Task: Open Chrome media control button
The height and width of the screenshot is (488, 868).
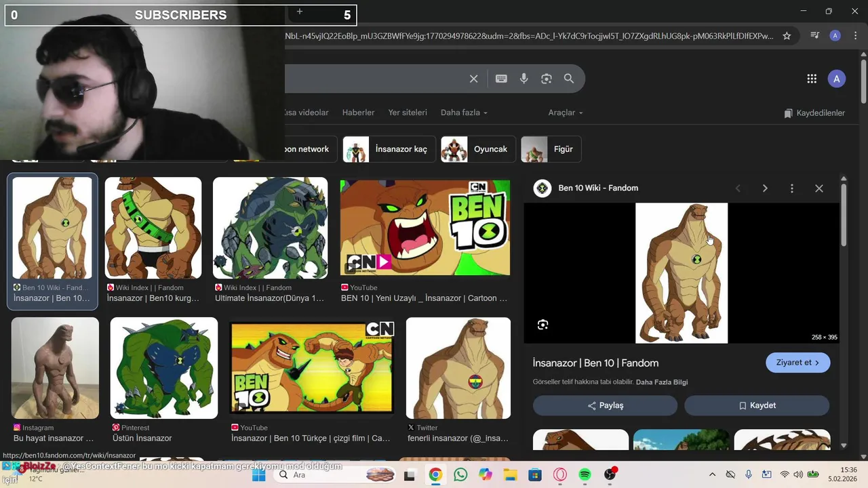Action: coord(815,36)
